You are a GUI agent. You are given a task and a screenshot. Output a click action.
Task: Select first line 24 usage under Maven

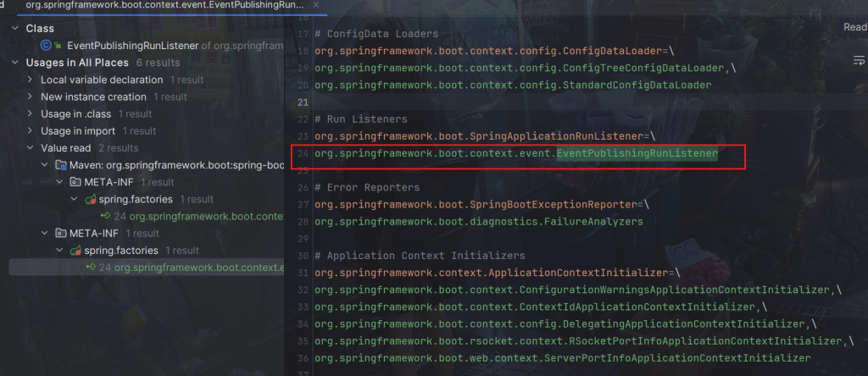coord(203,216)
